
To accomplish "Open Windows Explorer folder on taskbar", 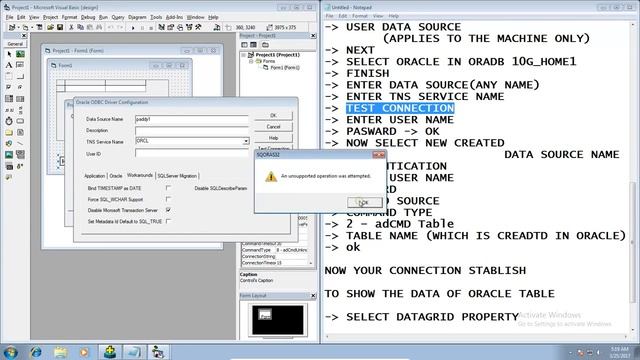I will (x=60, y=352).
